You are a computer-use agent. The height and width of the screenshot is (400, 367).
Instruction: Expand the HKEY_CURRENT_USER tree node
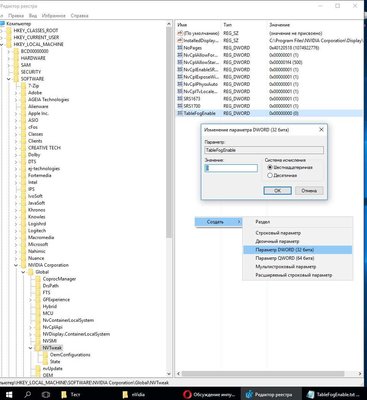(x=2, y=37)
